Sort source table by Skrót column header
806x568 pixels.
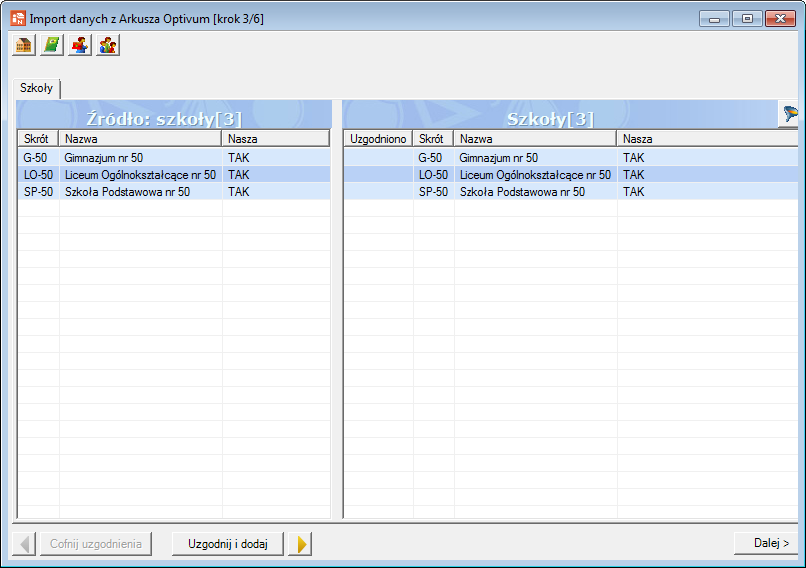[39, 139]
